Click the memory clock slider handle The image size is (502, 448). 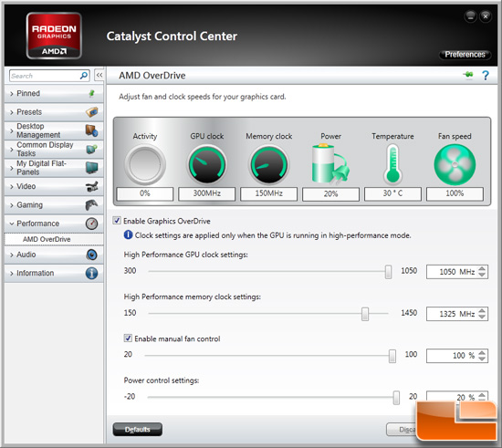(365, 314)
